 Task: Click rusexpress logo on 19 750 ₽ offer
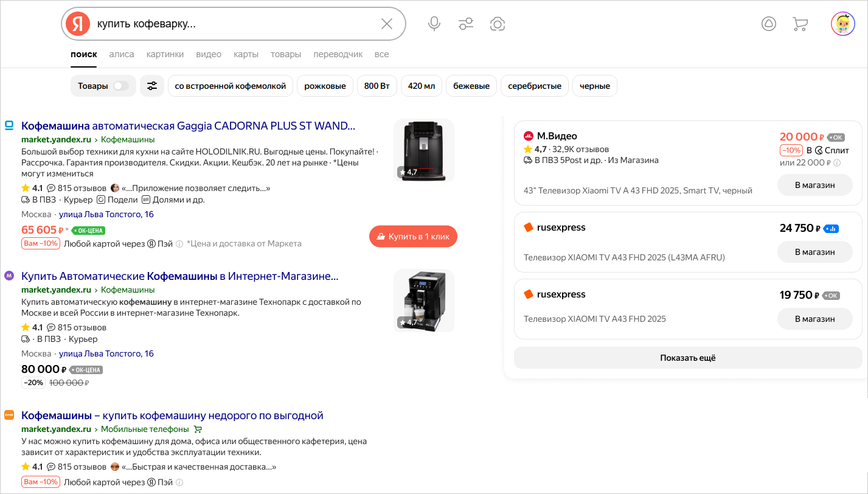tap(528, 294)
